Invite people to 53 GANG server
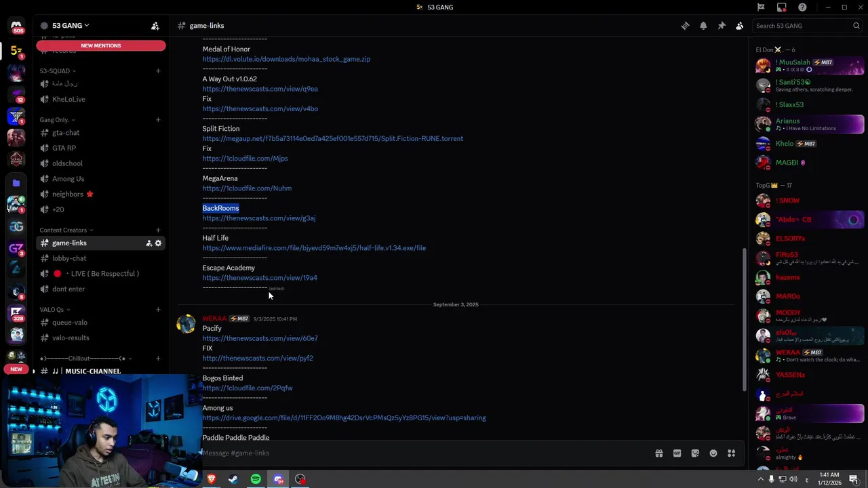The height and width of the screenshot is (488, 868). 155,26
